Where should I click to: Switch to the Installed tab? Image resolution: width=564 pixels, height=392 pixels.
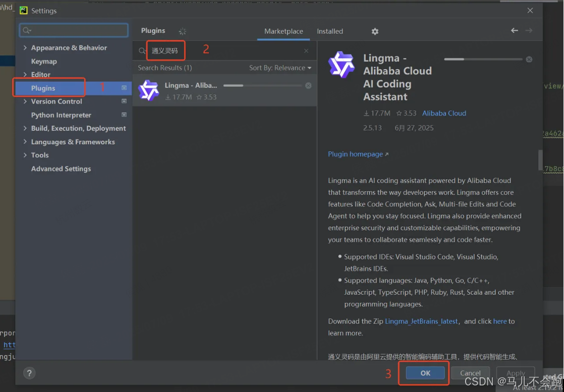pos(330,31)
